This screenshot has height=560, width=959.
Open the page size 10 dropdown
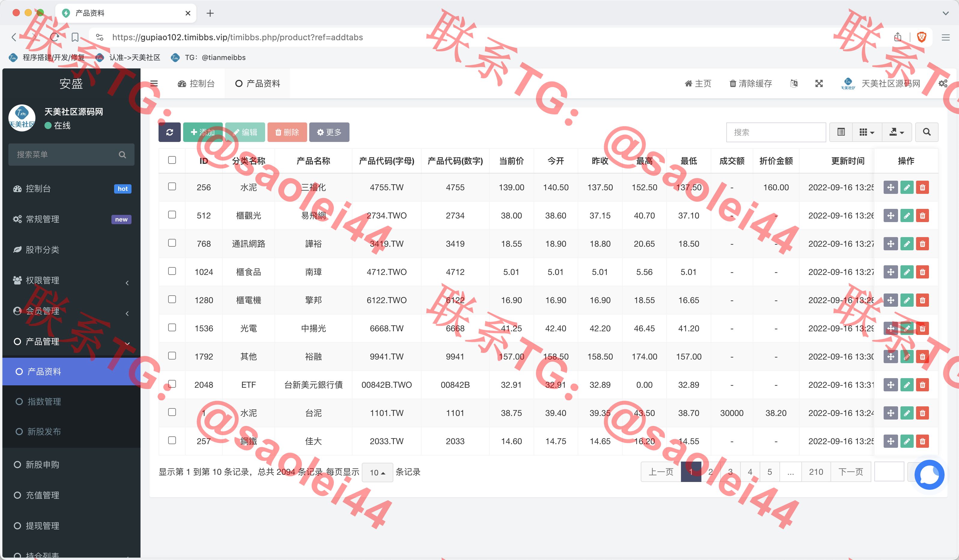(377, 472)
